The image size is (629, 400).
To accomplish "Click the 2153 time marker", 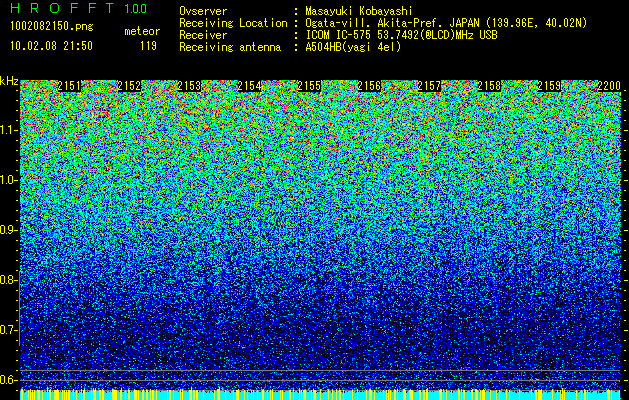I will (189, 86).
